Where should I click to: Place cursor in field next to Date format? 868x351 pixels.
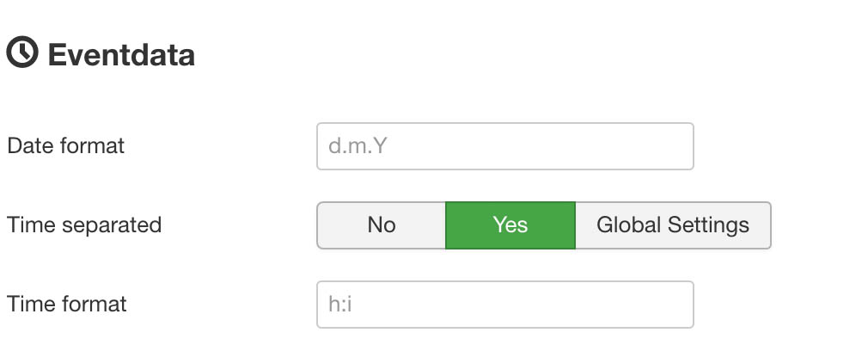504,146
